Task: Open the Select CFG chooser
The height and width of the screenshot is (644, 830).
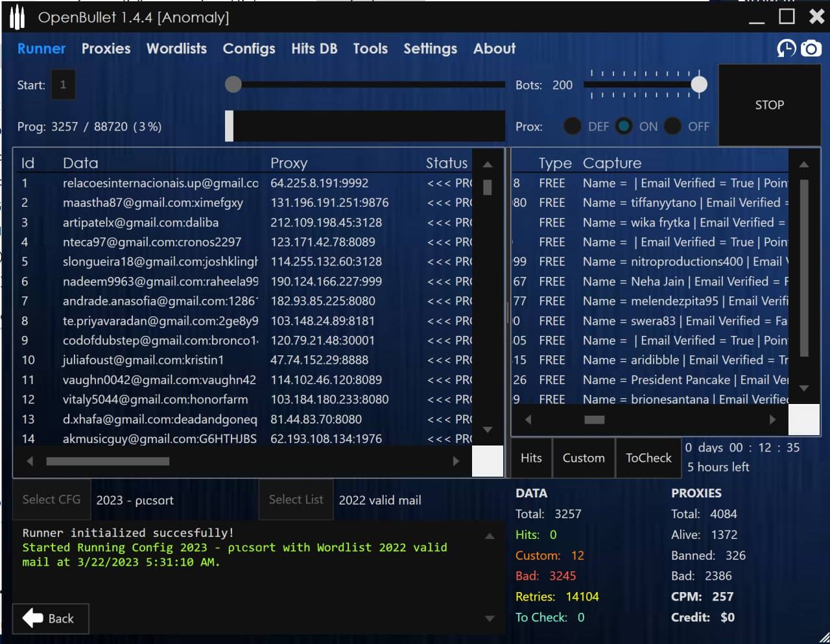Action: [x=52, y=499]
